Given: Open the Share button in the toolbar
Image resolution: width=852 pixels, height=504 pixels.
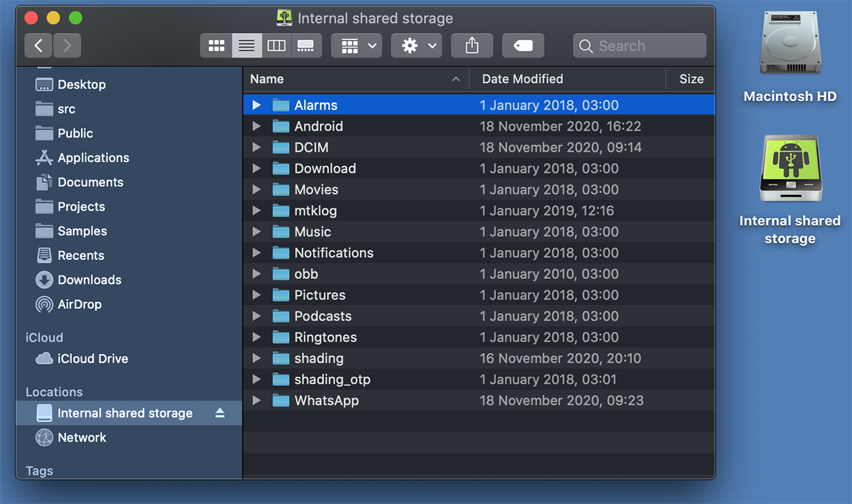Looking at the screenshot, I should pyautogui.click(x=472, y=45).
